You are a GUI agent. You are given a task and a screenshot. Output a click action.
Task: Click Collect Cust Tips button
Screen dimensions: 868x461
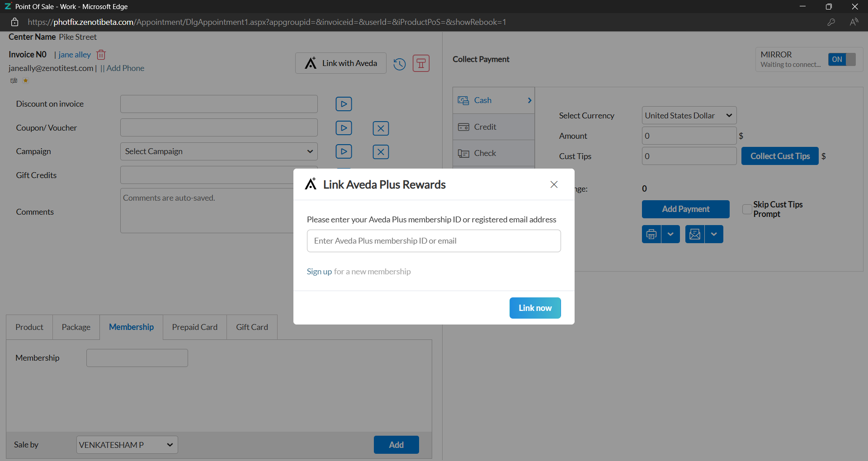coord(780,156)
